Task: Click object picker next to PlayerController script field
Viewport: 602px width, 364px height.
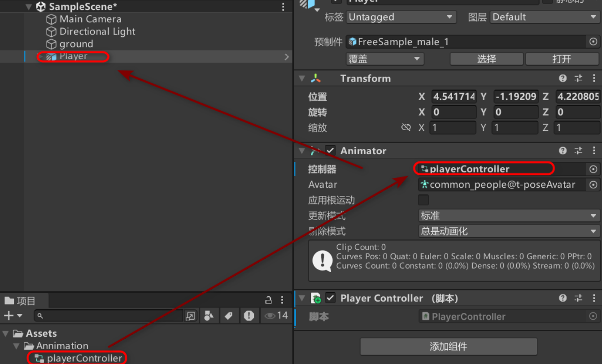Action: (593, 316)
